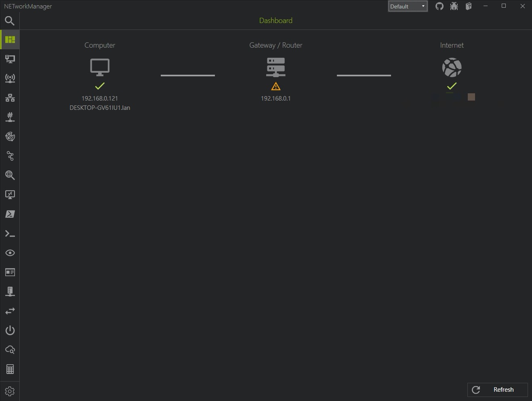Click the Internet globe icon
This screenshot has height=401, width=532.
(x=452, y=67)
